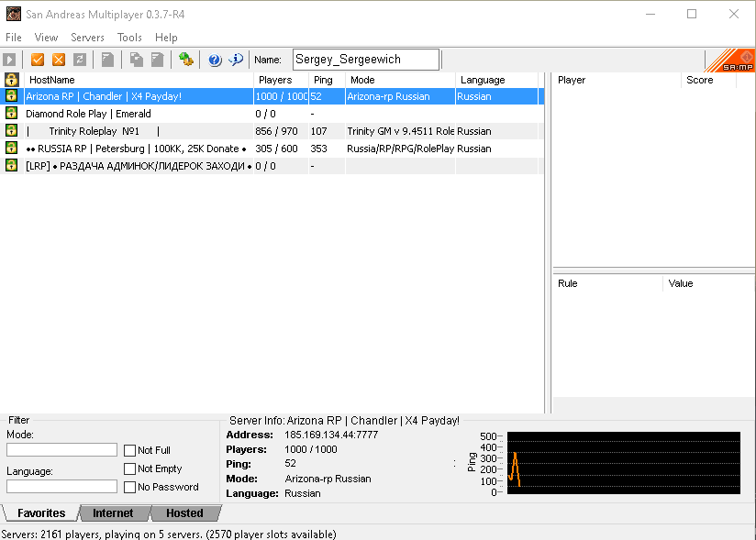
Task: Click the Language filter input field
Action: (61, 487)
